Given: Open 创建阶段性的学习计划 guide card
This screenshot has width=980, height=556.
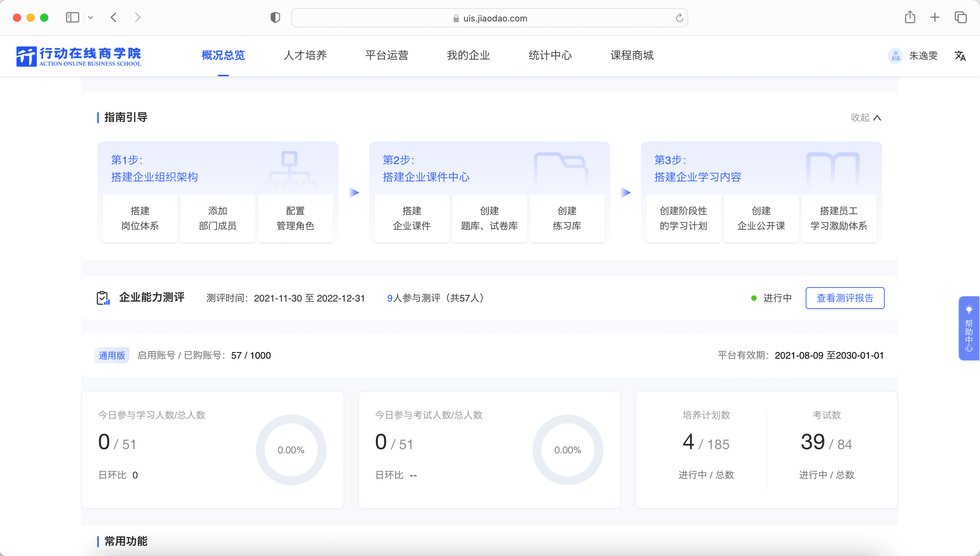Looking at the screenshot, I should [683, 218].
